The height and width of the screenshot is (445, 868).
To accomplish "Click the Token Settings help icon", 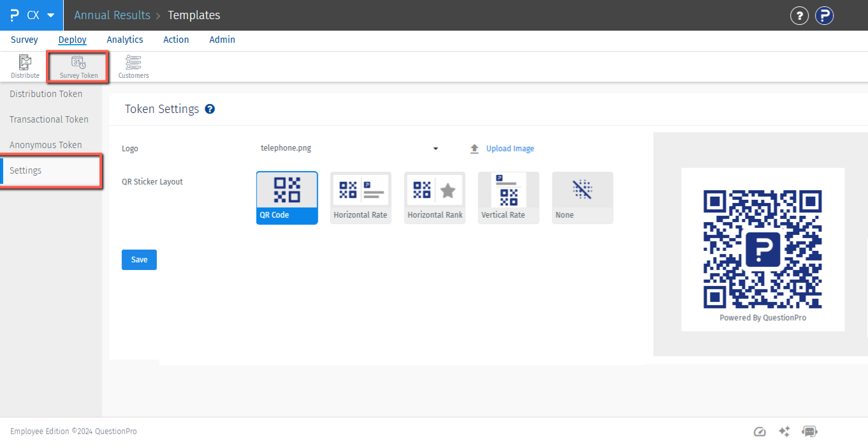I will [210, 109].
